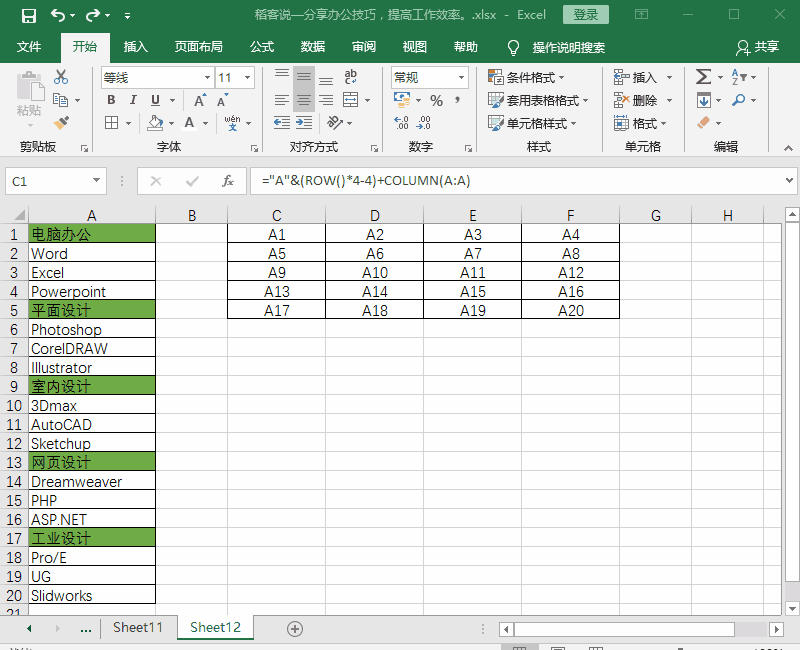Click the 登录 sign-in button
Image resolution: width=800 pixels, height=650 pixels.
586,15
